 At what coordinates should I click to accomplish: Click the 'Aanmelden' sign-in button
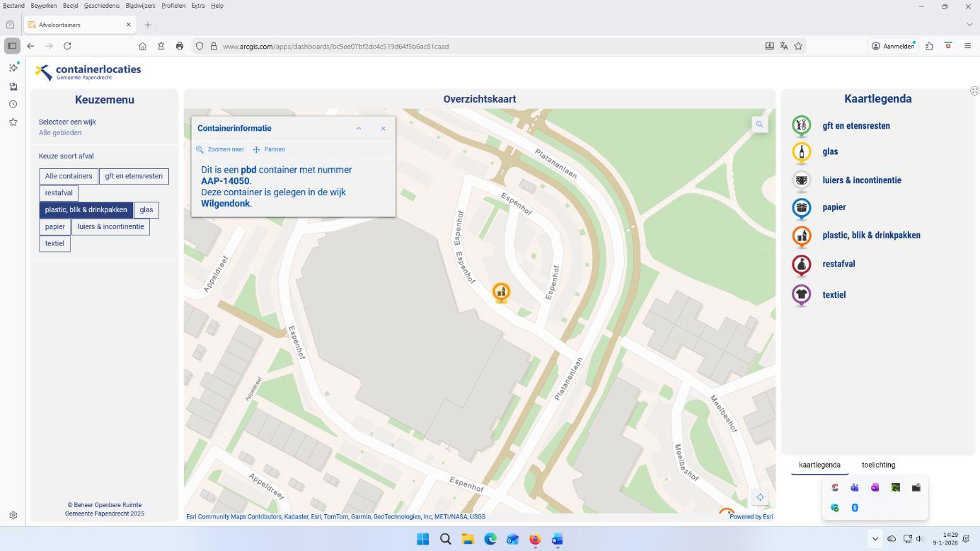893,46
